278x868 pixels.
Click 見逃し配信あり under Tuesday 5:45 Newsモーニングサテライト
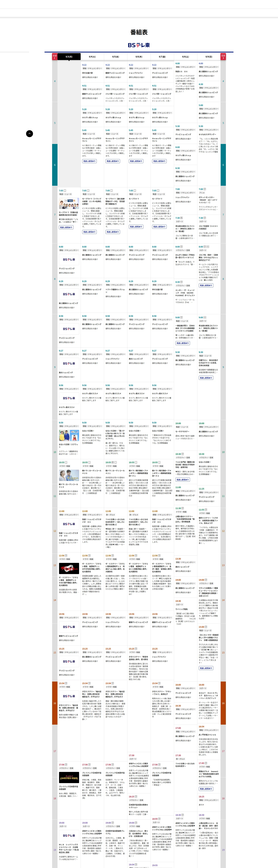point(89,161)
